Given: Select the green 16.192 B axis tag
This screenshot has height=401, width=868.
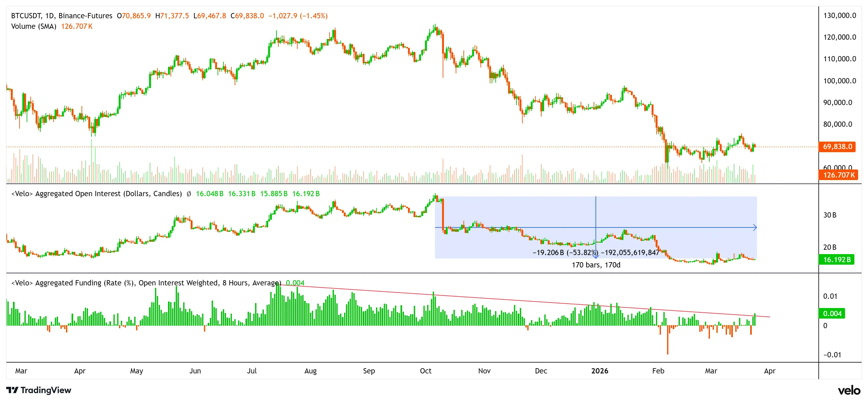Looking at the screenshot, I should click(836, 259).
